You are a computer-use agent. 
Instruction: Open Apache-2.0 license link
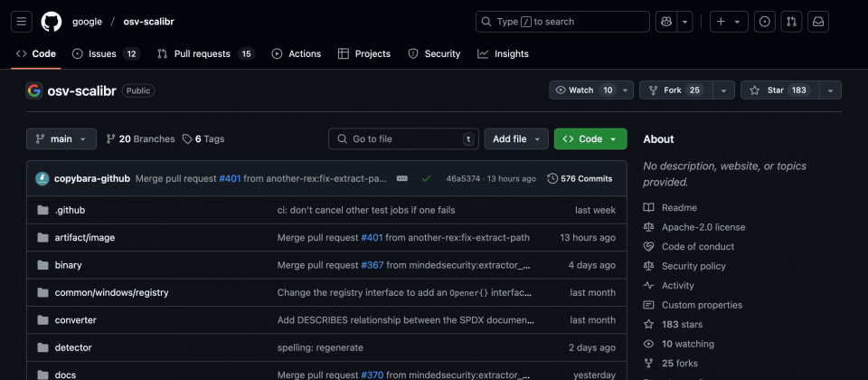click(x=703, y=227)
